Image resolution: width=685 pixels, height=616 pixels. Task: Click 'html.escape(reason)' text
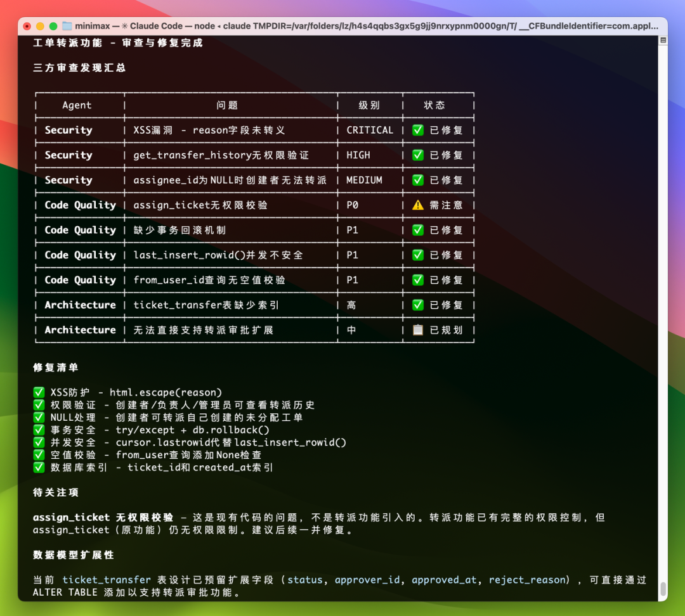166,392
